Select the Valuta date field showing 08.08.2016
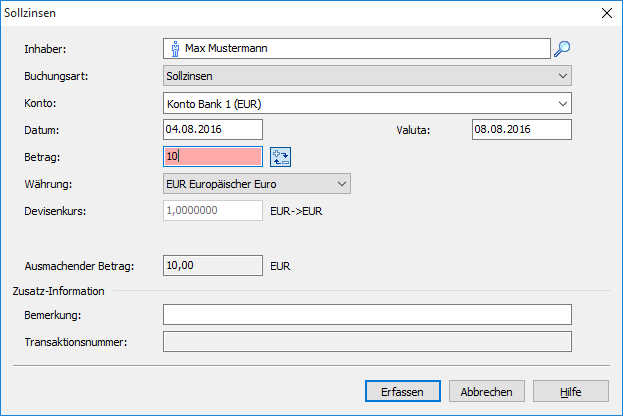This screenshot has width=623, height=416. point(520,130)
